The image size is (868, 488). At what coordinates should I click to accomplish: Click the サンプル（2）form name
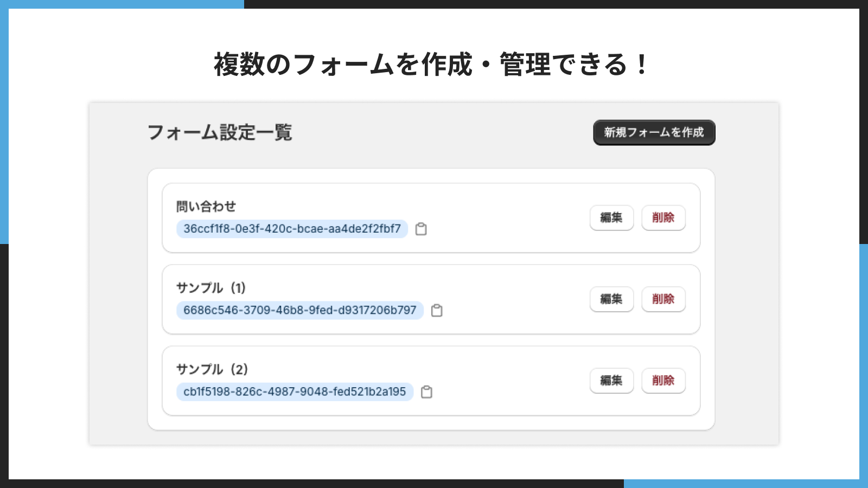(x=213, y=369)
